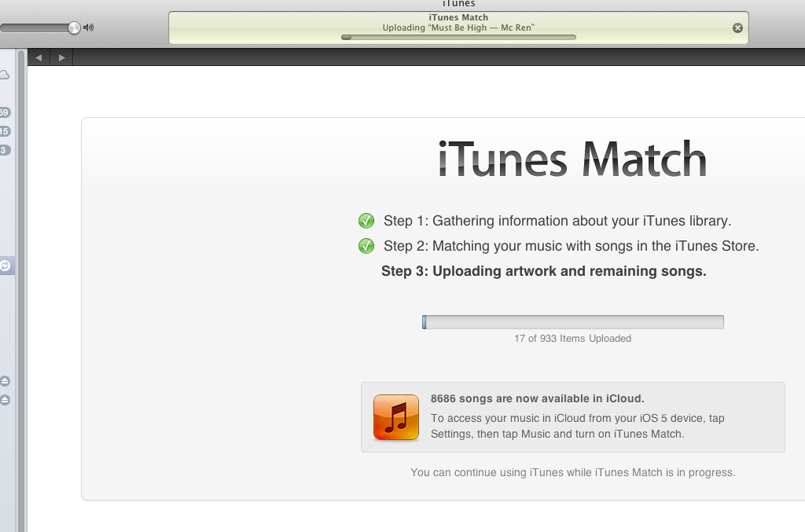Click "You can continue using iTunes" notice
Screen dimensions: 805x532
pos(573,472)
